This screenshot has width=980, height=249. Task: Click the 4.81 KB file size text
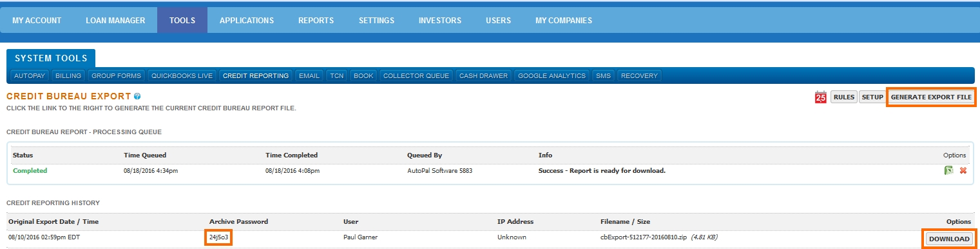pos(704,238)
